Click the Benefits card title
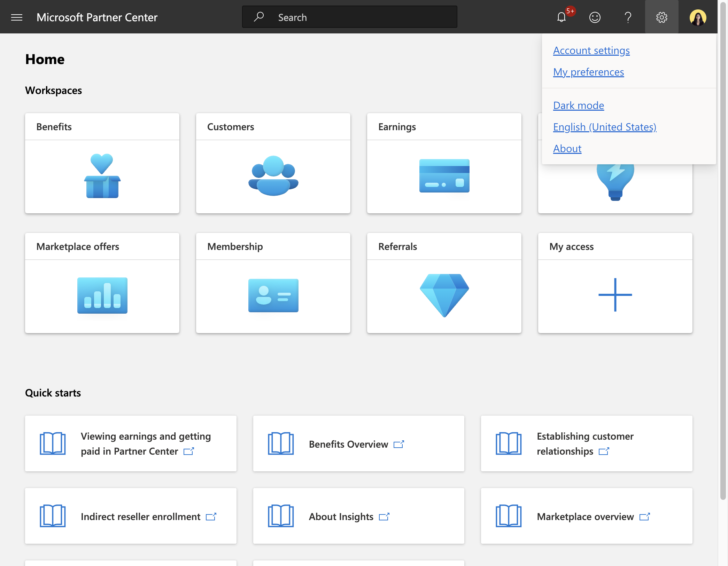728x566 pixels. pos(54,127)
